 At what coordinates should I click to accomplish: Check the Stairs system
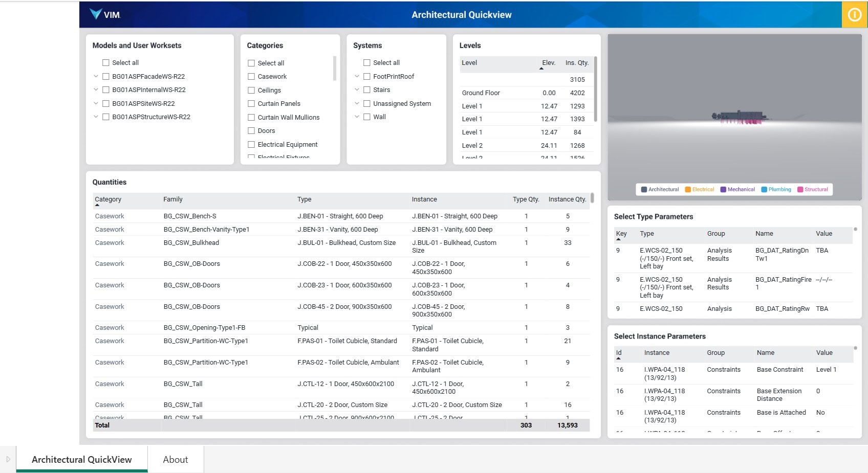(367, 89)
